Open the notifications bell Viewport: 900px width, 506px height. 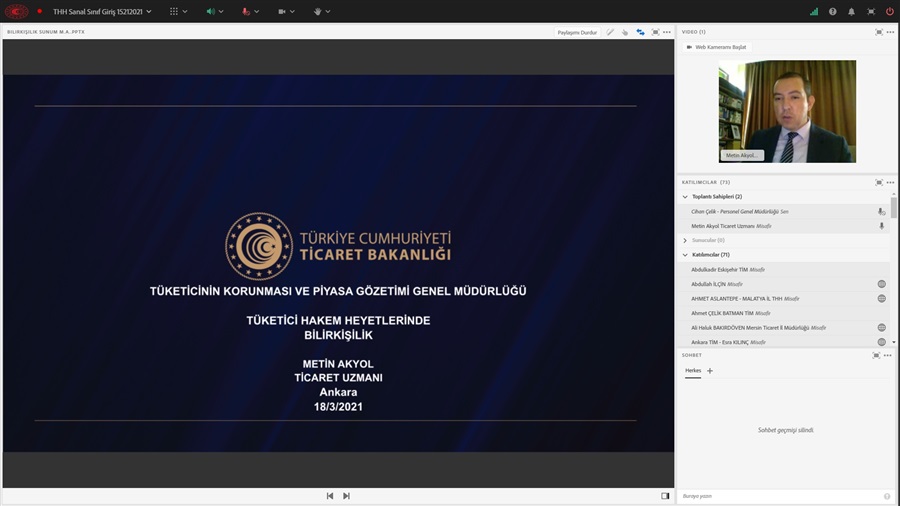point(851,11)
